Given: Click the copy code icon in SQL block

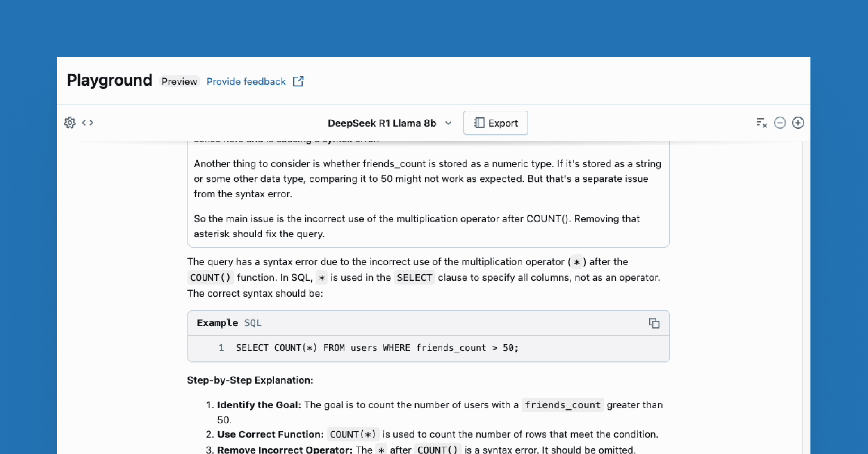Looking at the screenshot, I should (653, 322).
